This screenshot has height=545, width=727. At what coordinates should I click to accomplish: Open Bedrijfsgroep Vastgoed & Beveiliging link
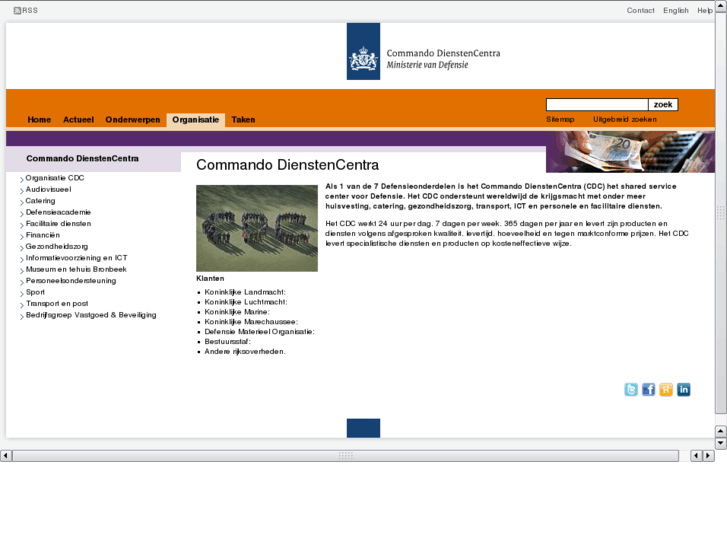click(91, 315)
